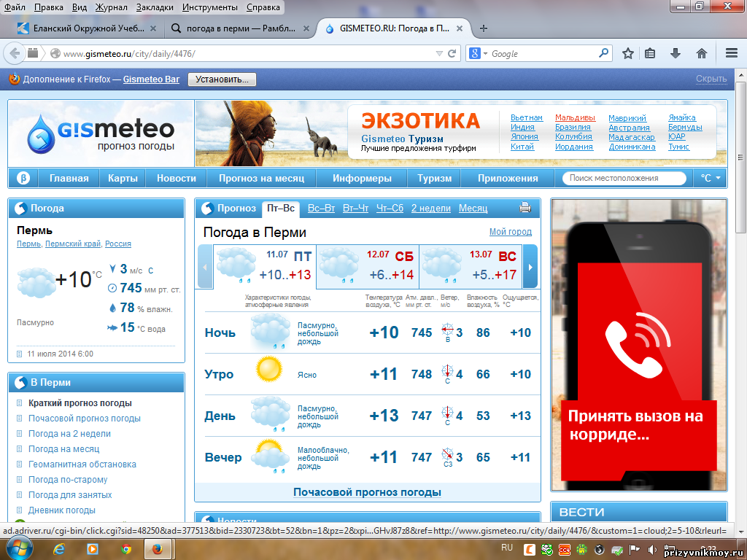The width and height of the screenshot is (747, 560).
Task: Launch Internet Explorer from the taskbar
Action: click(59, 550)
